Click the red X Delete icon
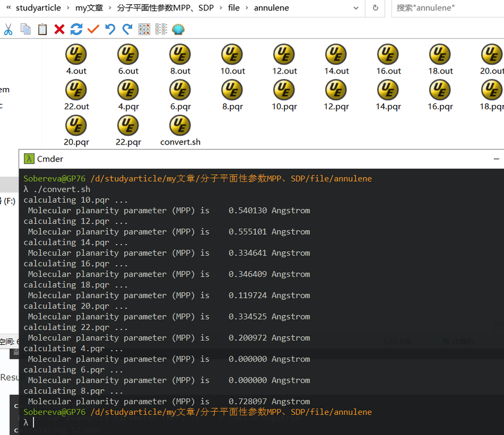The width and height of the screenshot is (504, 435). 59,29
